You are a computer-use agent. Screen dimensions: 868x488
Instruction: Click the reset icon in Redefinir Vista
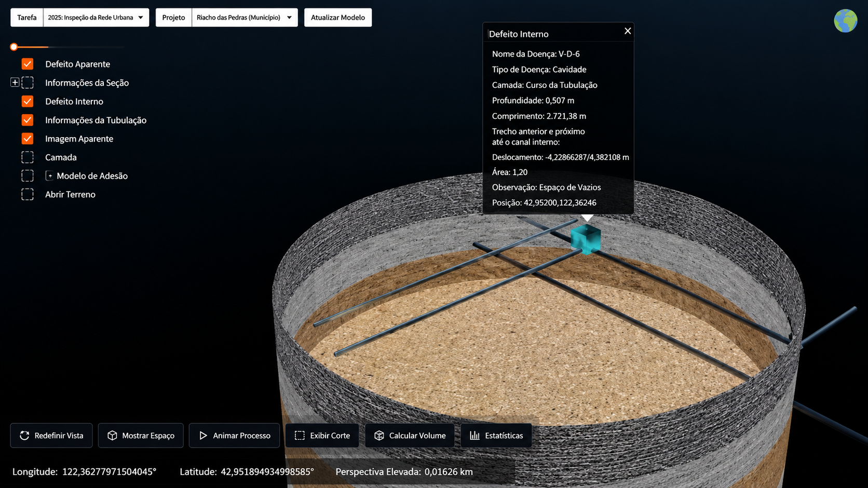pos(24,436)
